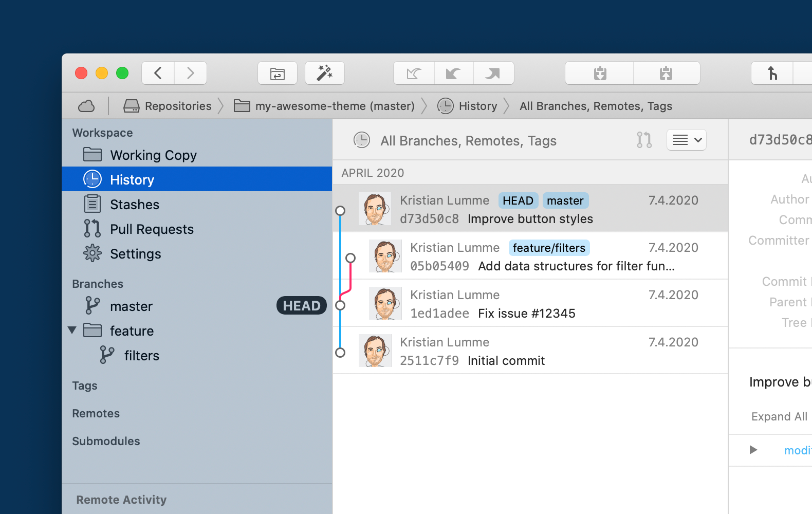Screen dimensions: 812x514
Task: Open the list view style dropdown
Action: tap(687, 140)
